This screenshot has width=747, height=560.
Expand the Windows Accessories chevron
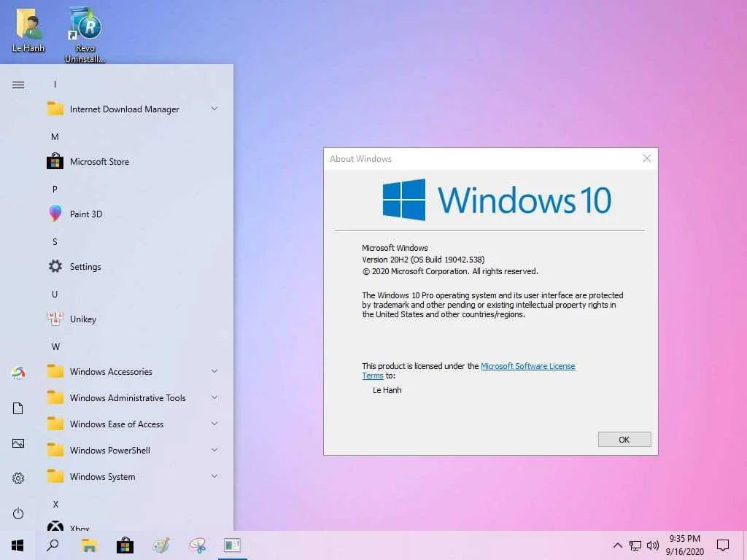click(214, 371)
